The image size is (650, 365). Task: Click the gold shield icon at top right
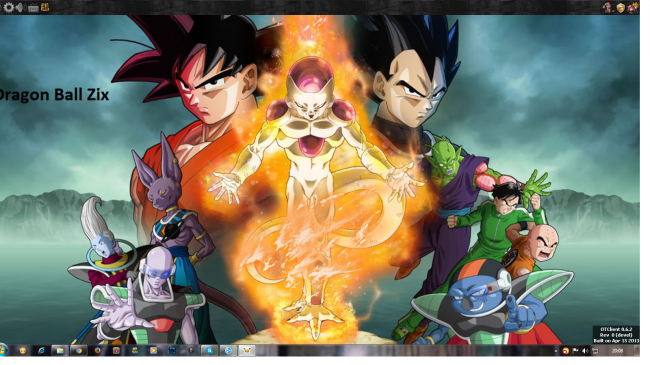(620, 7)
